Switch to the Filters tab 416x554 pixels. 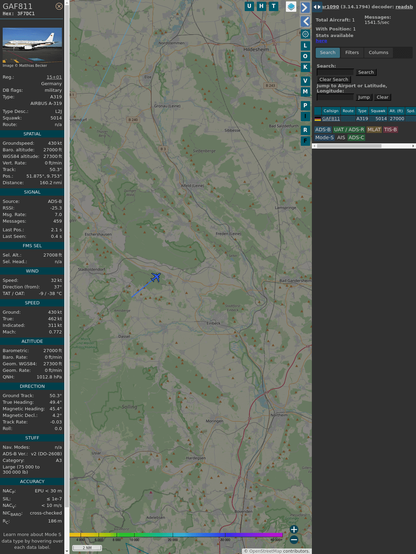tap(352, 53)
